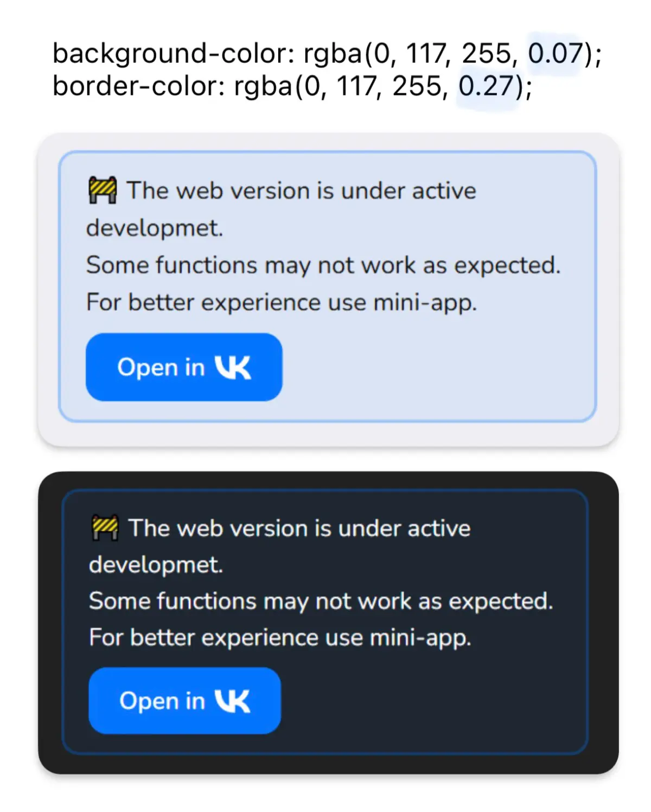Select the highlighted 0.07 alpha value

554,54
